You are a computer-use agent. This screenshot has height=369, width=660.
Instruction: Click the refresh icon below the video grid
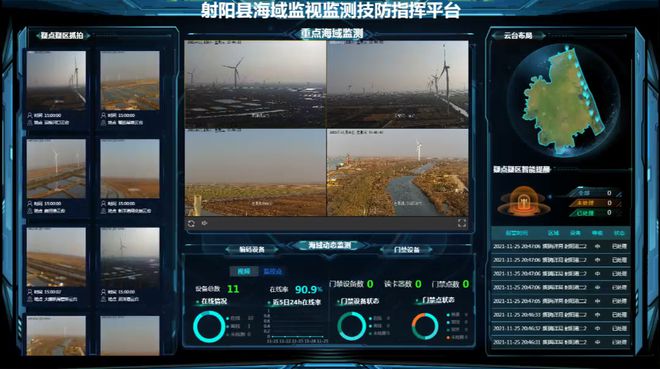191,224
